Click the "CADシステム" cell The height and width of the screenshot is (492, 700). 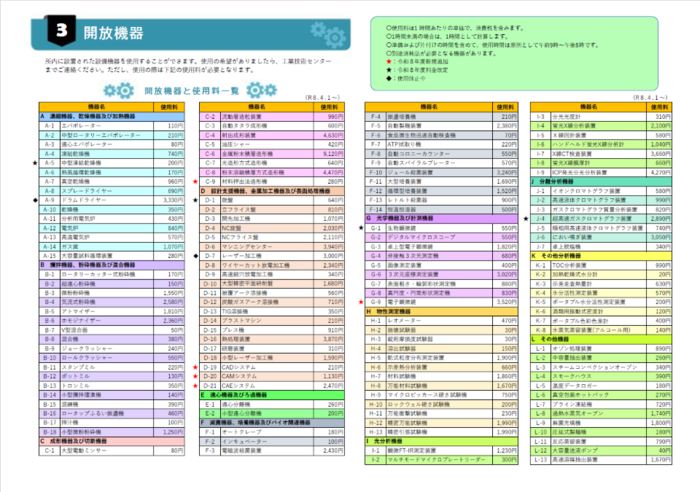[267, 367]
